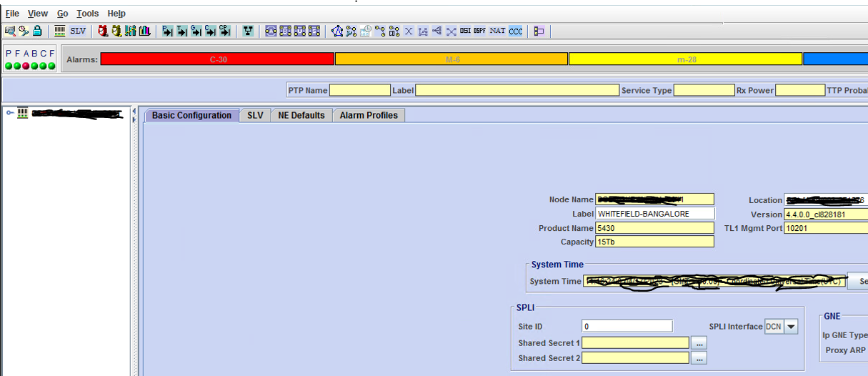The image size is (868, 376).
Task: Click the yellow minor alarms bar m-28
Action: click(686, 59)
